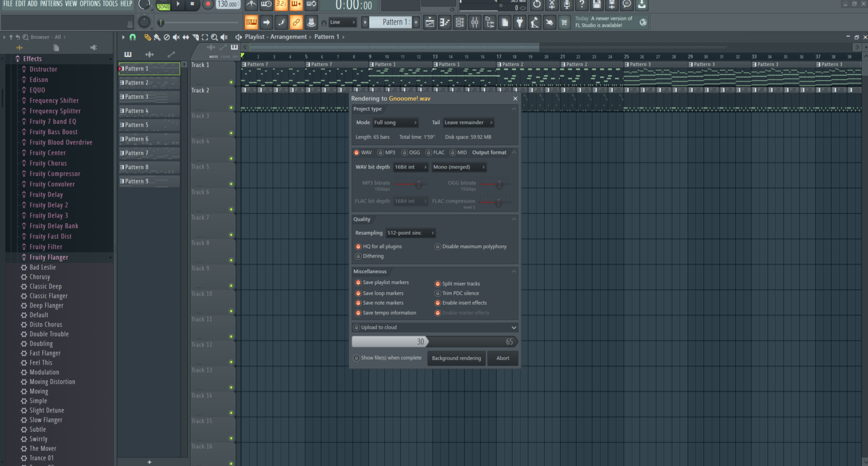Open the Line snap mode dropdown
The width and height of the screenshot is (868, 466).
pos(343,22)
